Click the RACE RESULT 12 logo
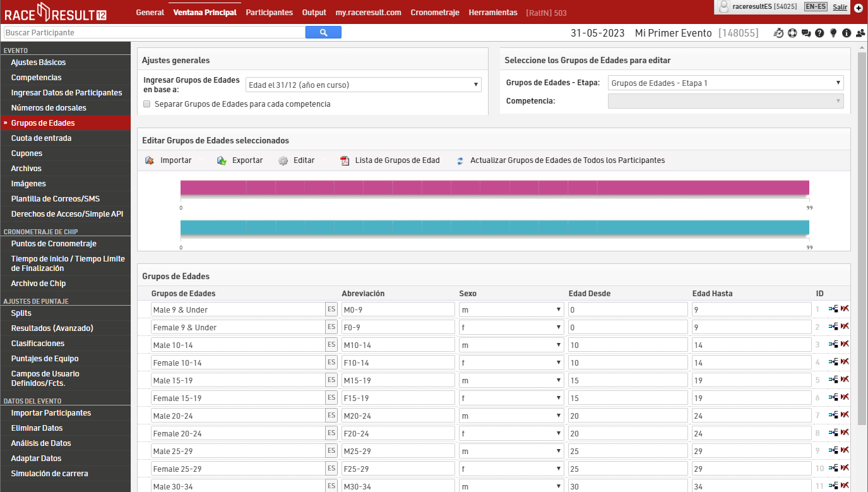The image size is (868, 492). 56,12
